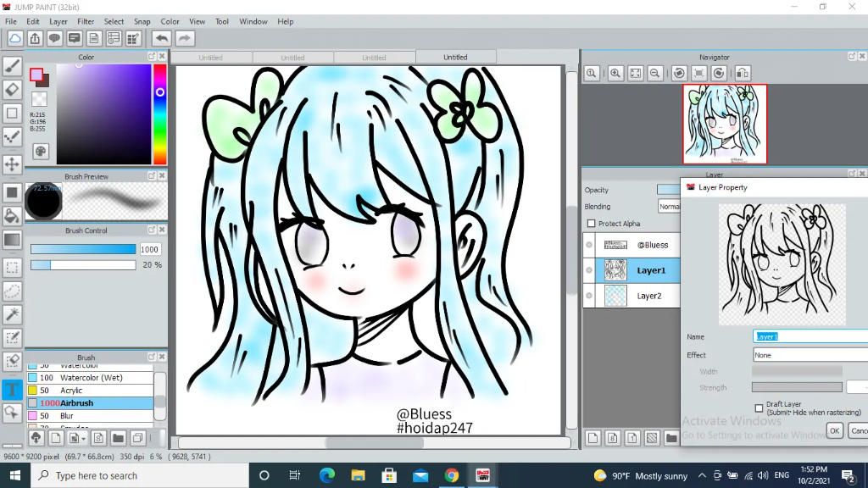This screenshot has height=488, width=868.
Task: Select the Acrylic brush
Action: (90, 390)
